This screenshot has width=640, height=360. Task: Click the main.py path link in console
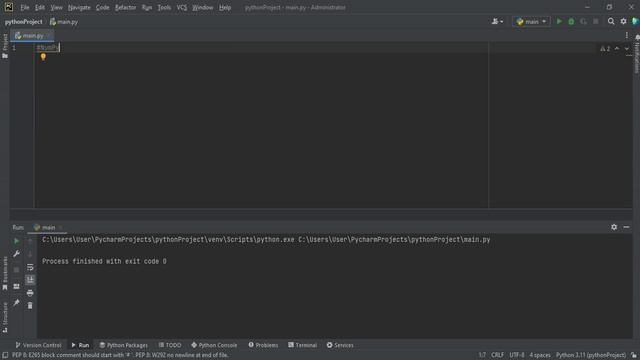(394, 240)
